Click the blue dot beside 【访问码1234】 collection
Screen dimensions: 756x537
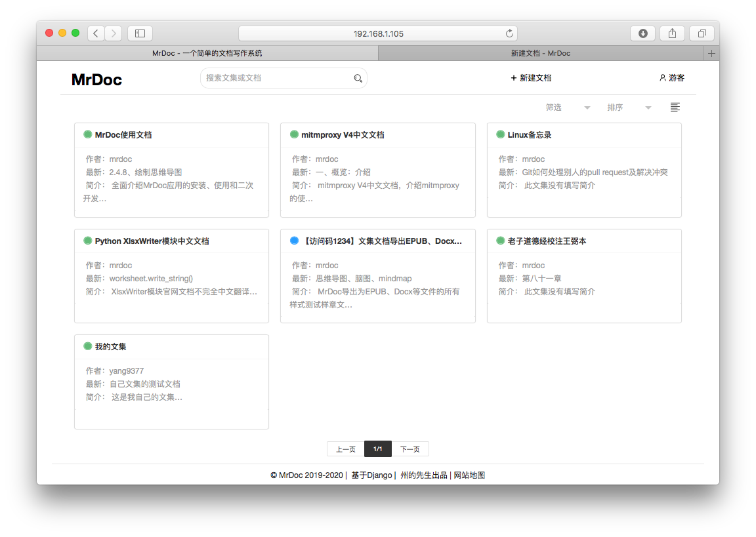click(294, 241)
